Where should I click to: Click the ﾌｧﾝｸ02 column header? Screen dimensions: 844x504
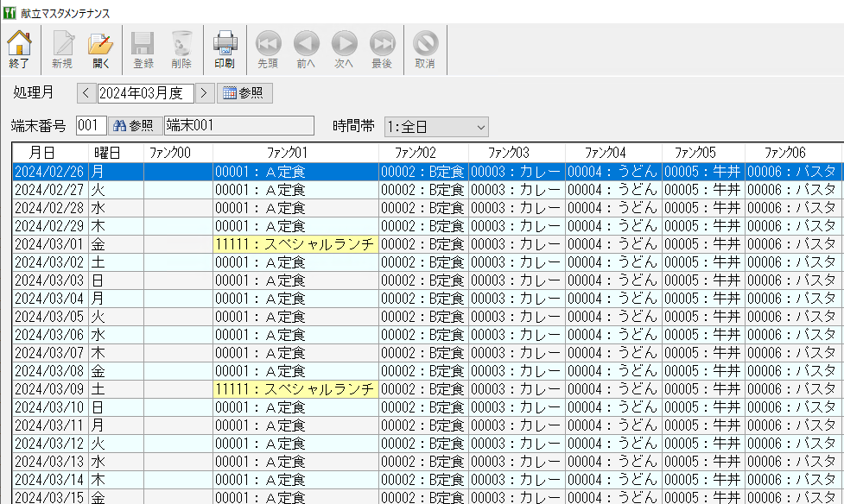pyautogui.click(x=423, y=153)
